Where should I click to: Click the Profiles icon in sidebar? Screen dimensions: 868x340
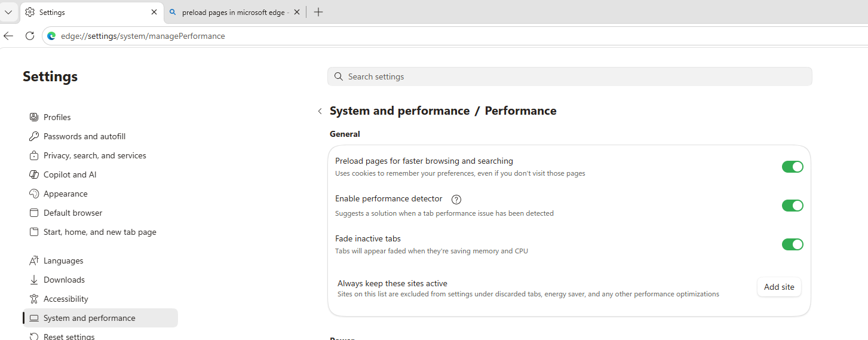34,117
